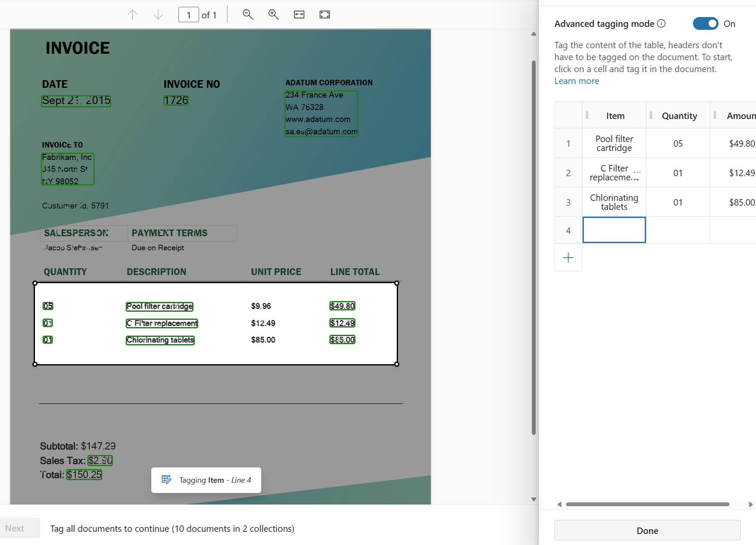756x545 pixels.
Task: Click document scroll down arrow
Action: tap(534, 499)
